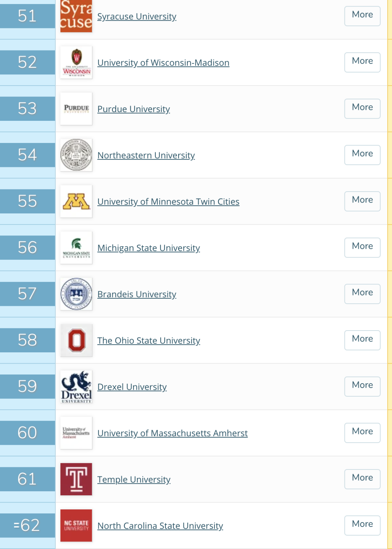Click the Purdue University logo thumbnail
The width and height of the screenshot is (392, 549).
click(76, 108)
